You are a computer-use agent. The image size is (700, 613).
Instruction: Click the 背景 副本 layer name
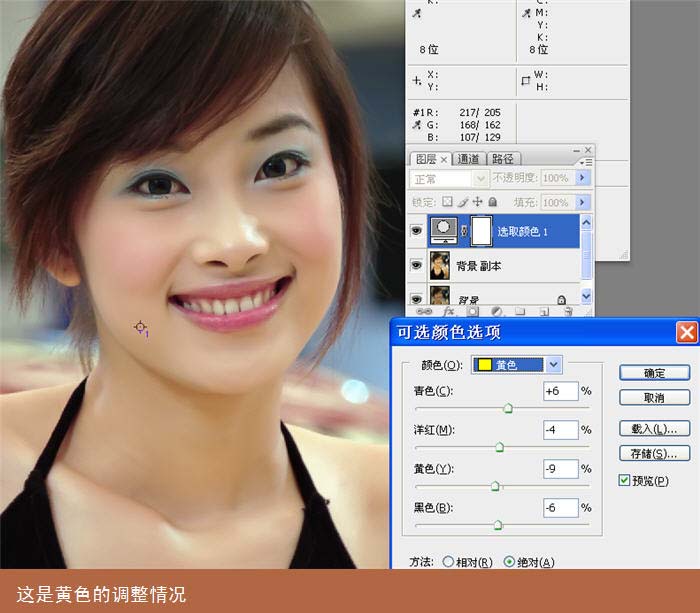pyautogui.click(x=478, y=266)
